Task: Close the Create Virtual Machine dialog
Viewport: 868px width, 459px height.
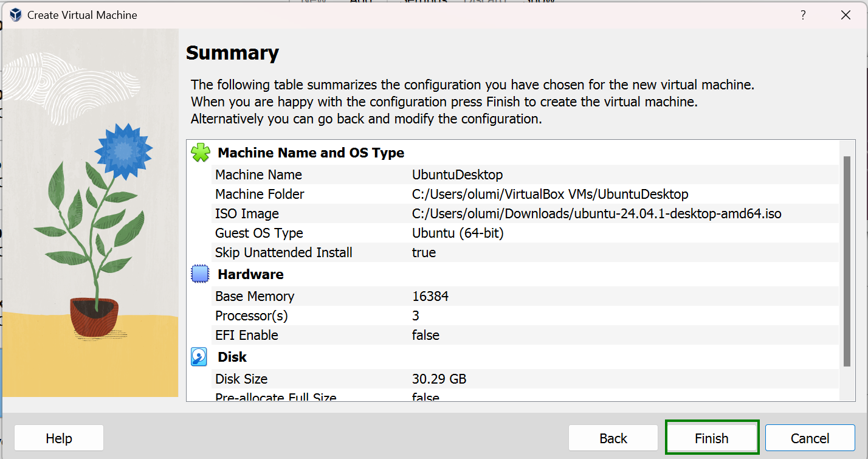Action: (846, 15)
